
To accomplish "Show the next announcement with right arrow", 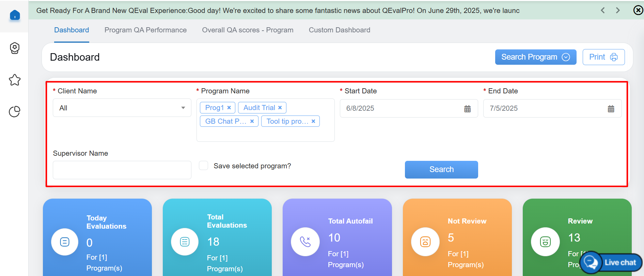I will click(617, 10).
